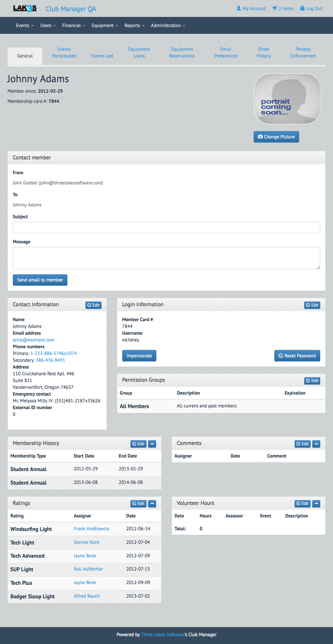This screenshot has height=644, width=333.
Task: Expand the Financial dropdown menu
Action: coord(73,26)
